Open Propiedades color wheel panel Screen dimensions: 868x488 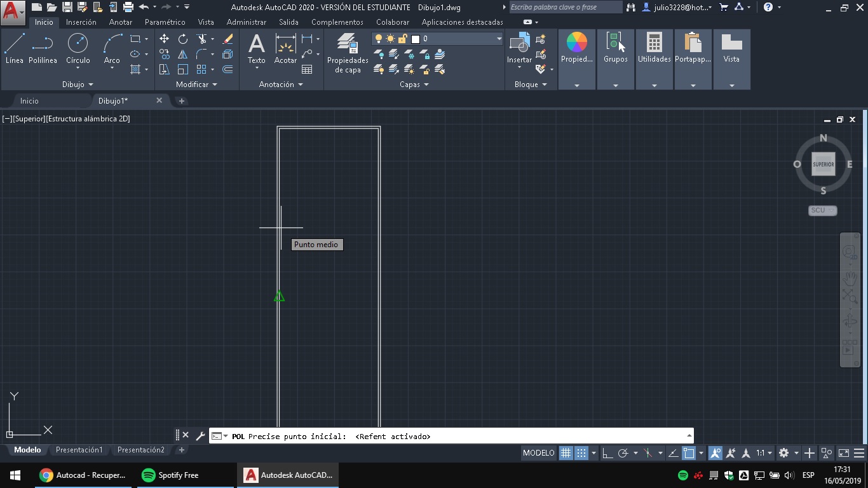pos(577,59)
